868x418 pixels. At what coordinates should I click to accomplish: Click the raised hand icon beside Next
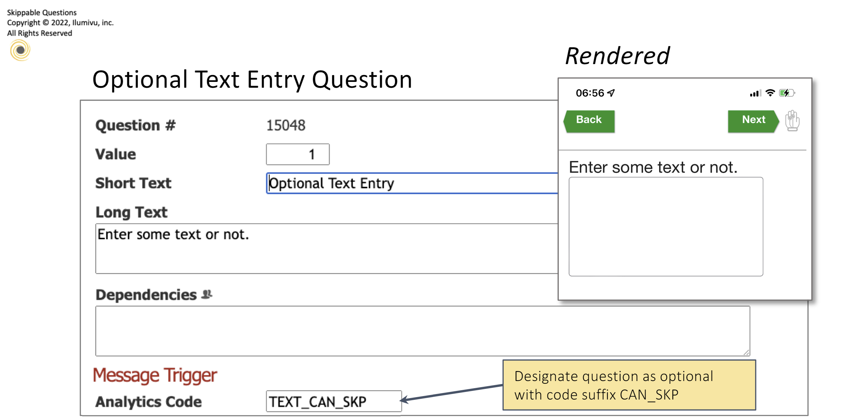tap(792, 121)
